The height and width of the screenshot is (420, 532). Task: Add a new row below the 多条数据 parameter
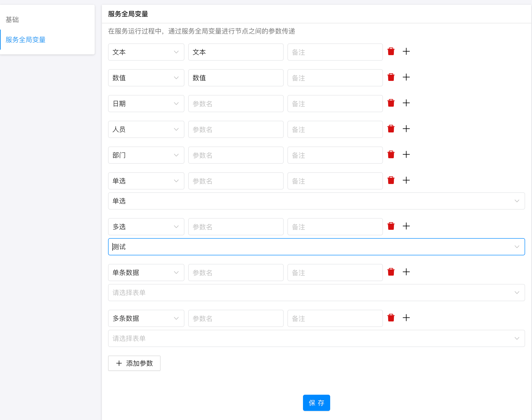[406, 317]
